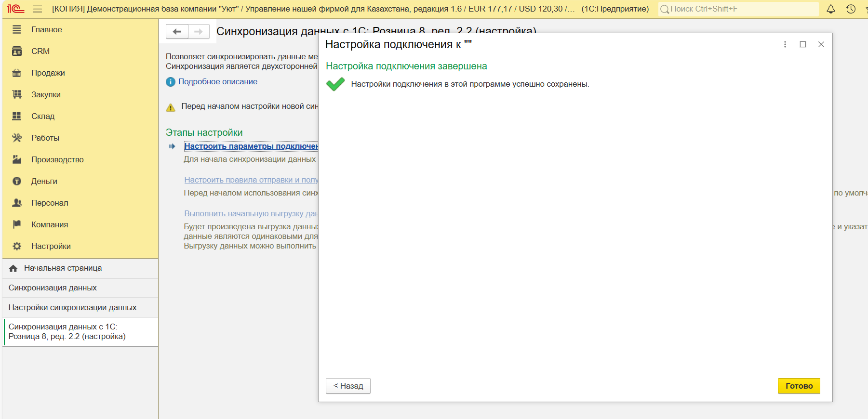The image size is (868, 419).
Task: Open the Деньги section
Action: tap(44, 181)
